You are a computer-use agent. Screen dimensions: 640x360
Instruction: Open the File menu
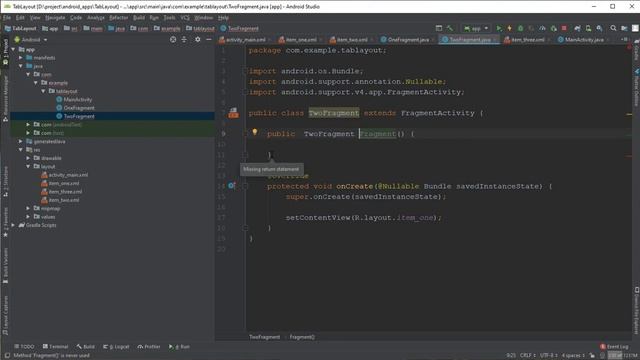[7, 18]
